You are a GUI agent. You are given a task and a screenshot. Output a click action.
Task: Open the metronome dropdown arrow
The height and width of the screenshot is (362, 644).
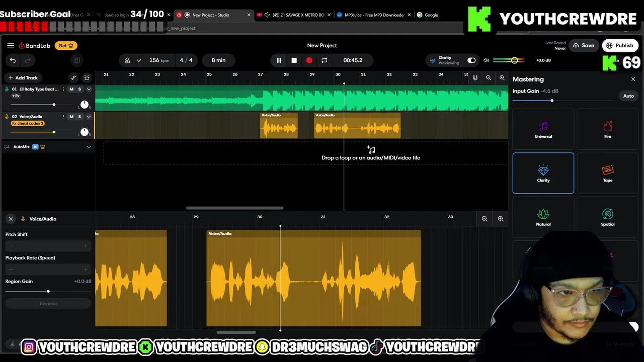coord(138,60)
